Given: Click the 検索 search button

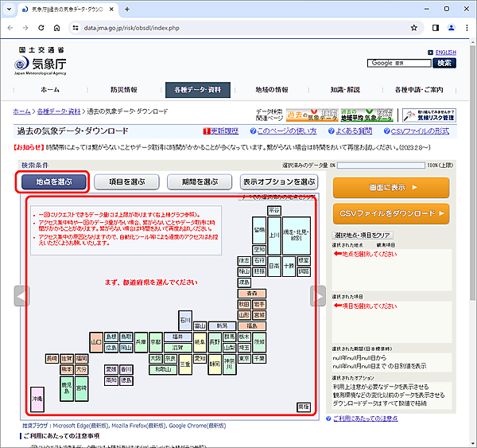Looking at the screenshot, I should tap(444, 63).
